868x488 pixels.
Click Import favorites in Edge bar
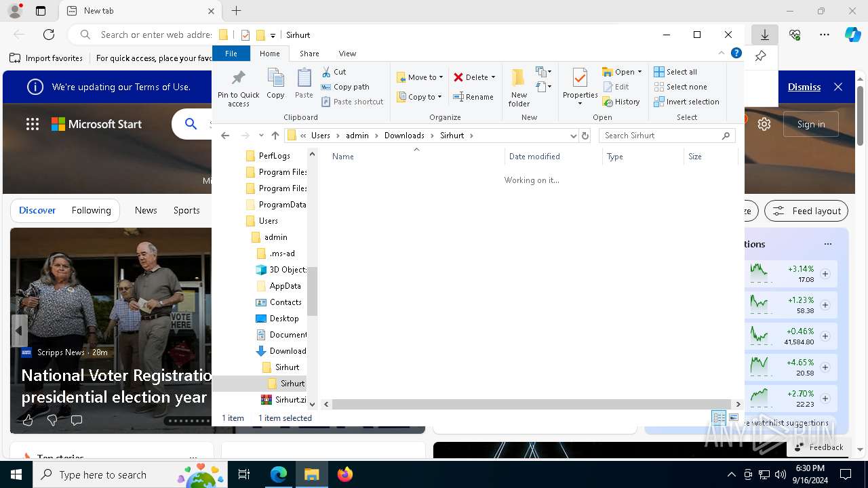[46, 58]
